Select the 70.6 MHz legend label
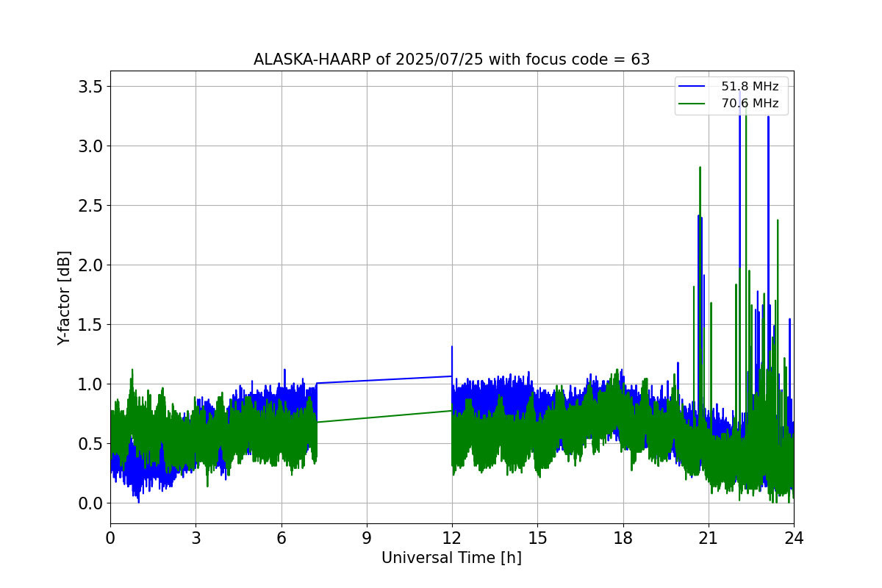 coord(750,104)
